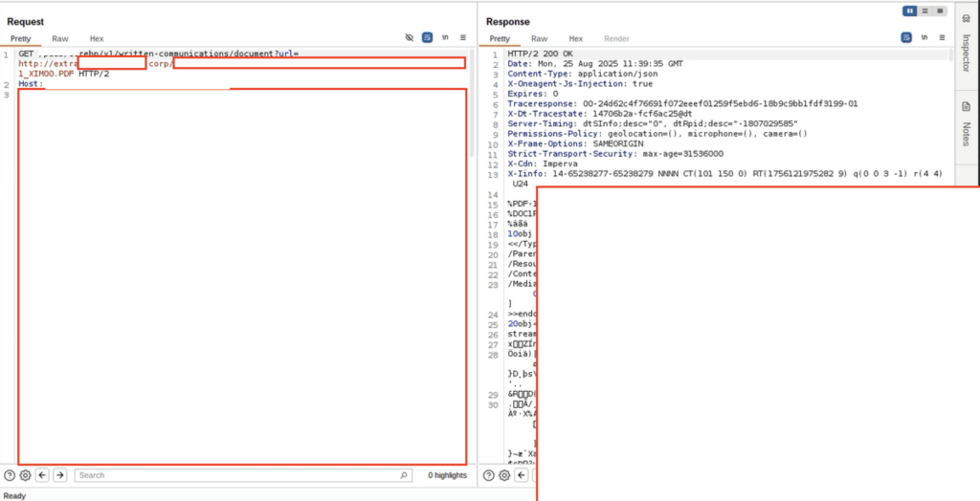Viewport: 980px width, 501px height.
Task: Toggle the Response pretty-print message icon
Action: coord(905,38)
